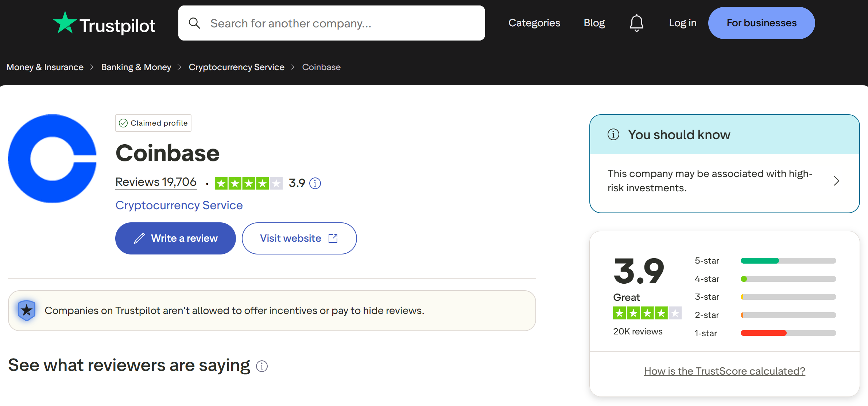Screen dimensions: 868x406
Task: Open How is the TrustScore calculated link
Action: click(x=724, y=371)
